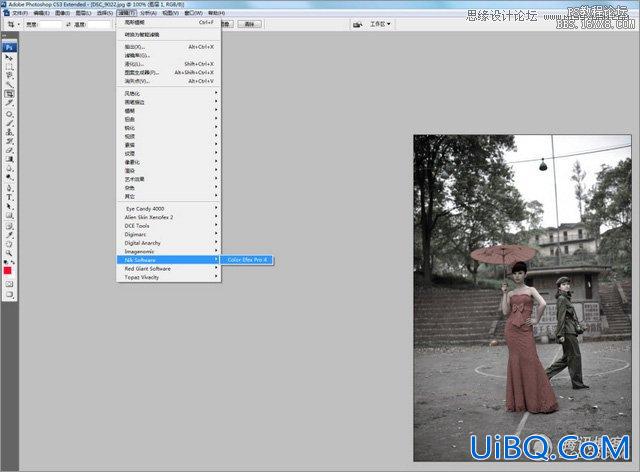This screenshot has height=472, width=640.
Task: Expand the Digital Anarchy submenu
Action: tap(169, 243)
